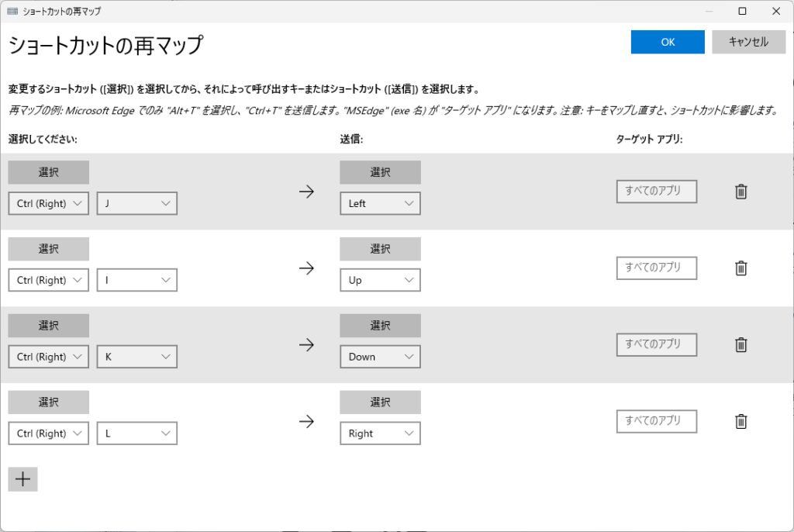The image size is (794, 532).
Task: Open the Left send-key dropdown
Action: point(380,204)
